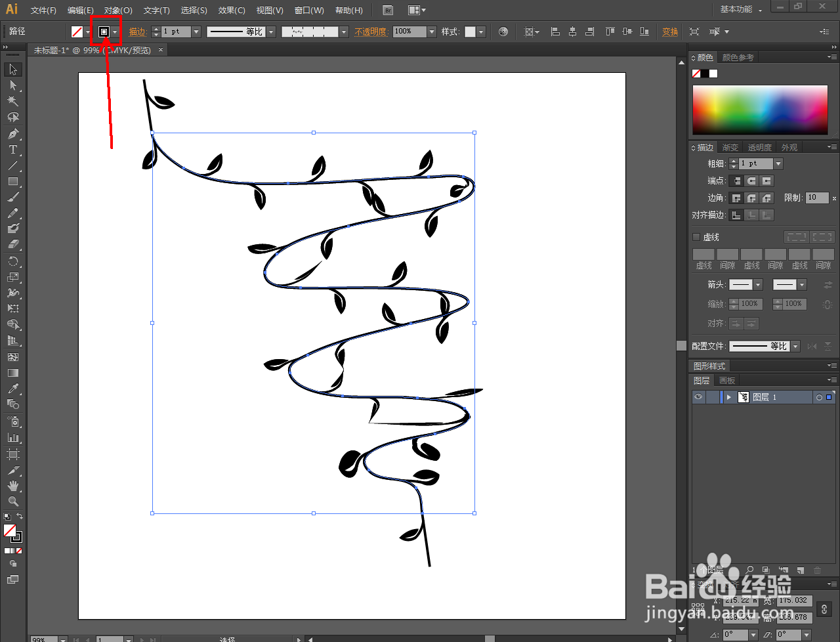Select the Rectangle tool
840x642 pixels.
13,181
